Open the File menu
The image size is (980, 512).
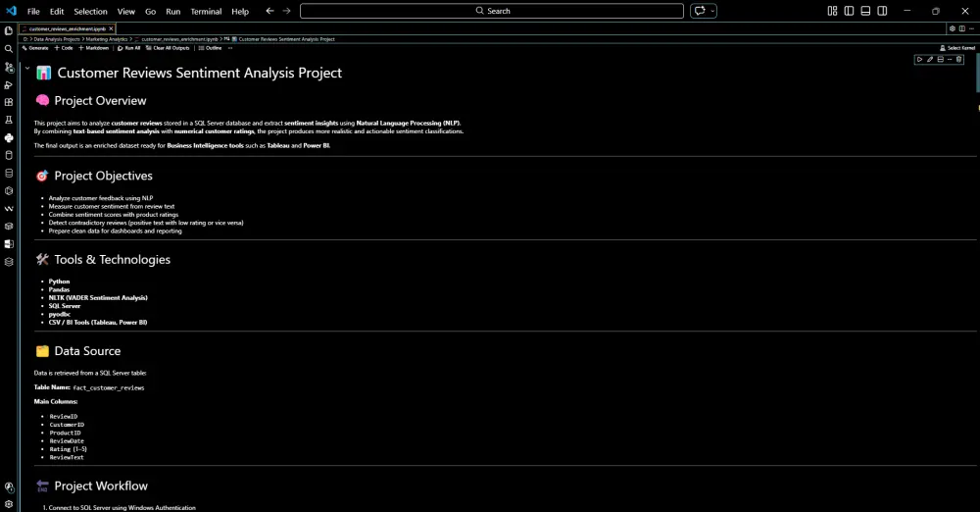coord(33,11)
